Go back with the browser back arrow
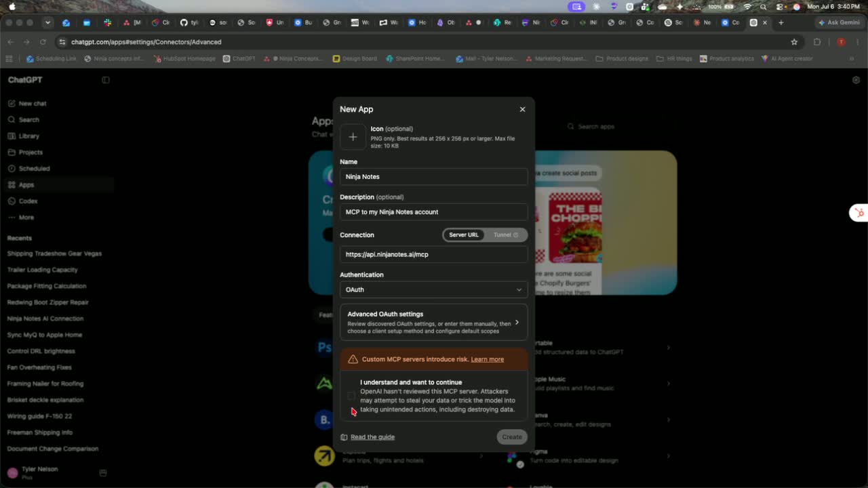 (10, 42)
